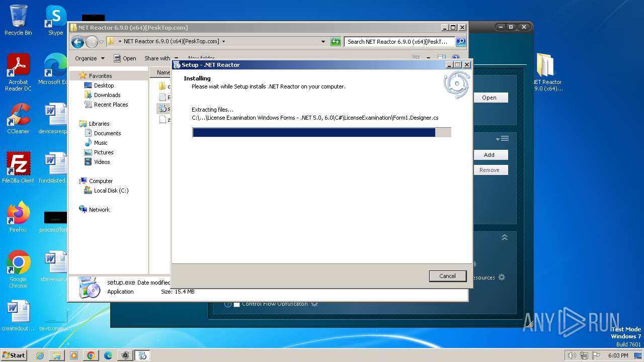Select Desktop under Favorites
The height and width of the screenshot is (362, 644).
(104, 85)
